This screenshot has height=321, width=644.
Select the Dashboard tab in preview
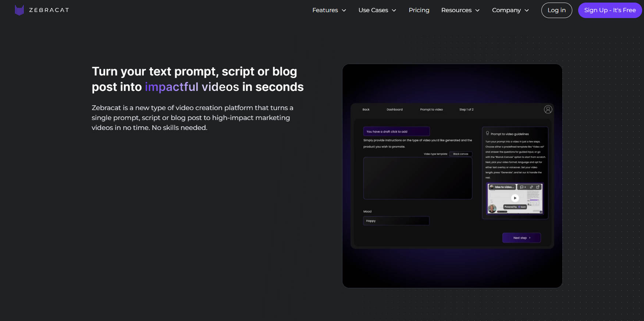[x=394, y=110]
